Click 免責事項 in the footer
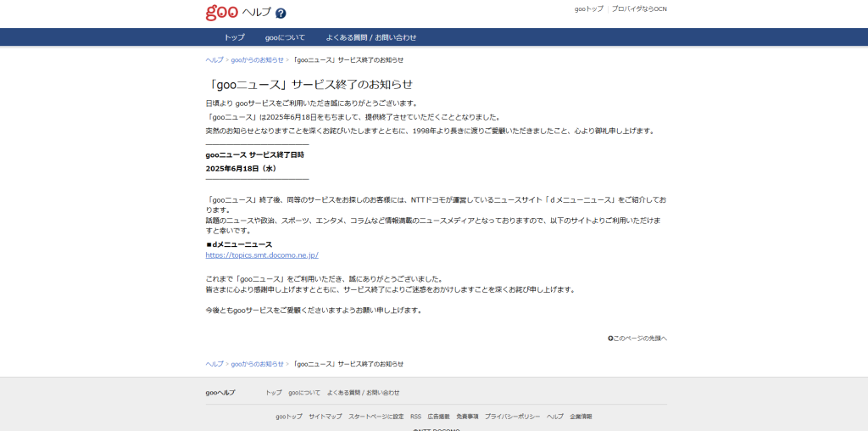868x431 pixels. click(x=467, y=417)
